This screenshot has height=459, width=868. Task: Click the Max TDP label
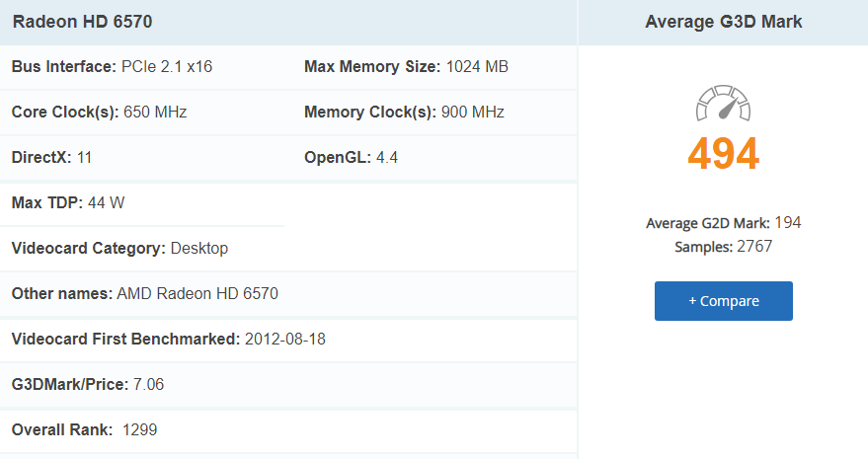(x=45, y=203)
